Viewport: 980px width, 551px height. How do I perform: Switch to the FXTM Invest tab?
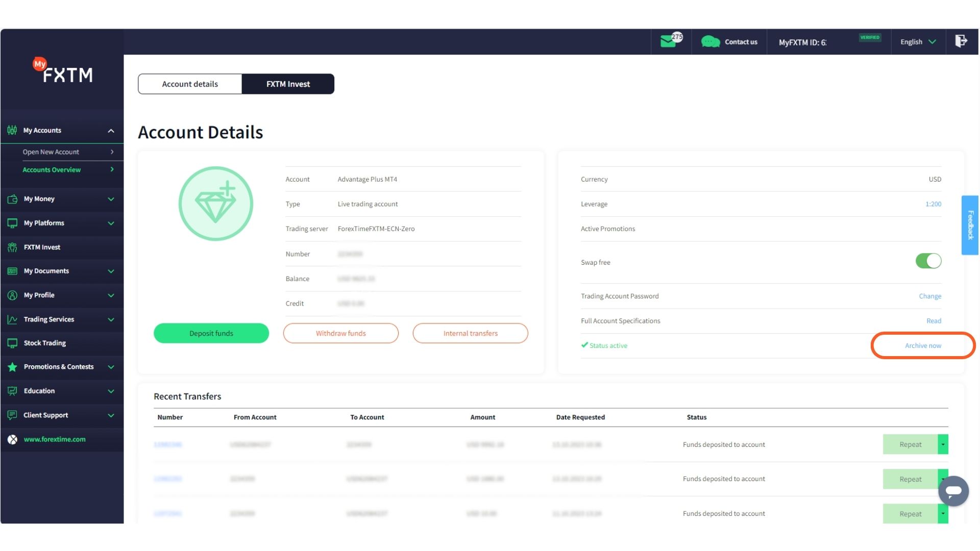point(288,84)
